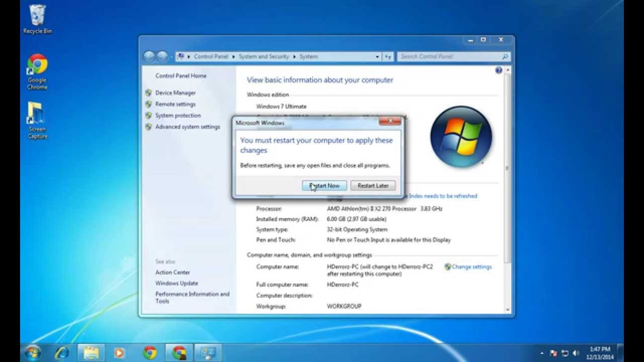Close the Microsoft Windows restart dialog
The width and height of the screenshot is (644, 362).
click(x=390, y=121)
